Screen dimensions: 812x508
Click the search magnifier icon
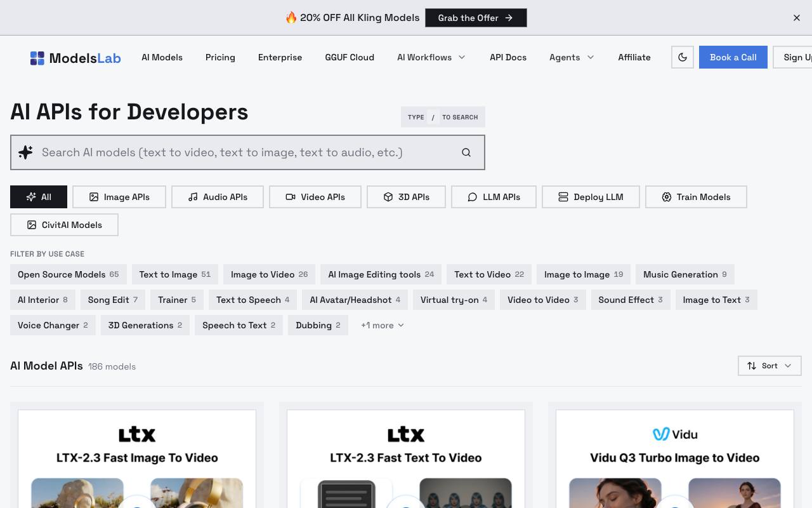click(x=466, y=152)
